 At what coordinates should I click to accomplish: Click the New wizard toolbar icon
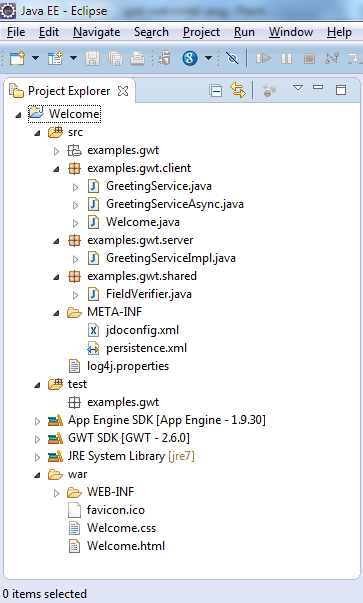17,58
